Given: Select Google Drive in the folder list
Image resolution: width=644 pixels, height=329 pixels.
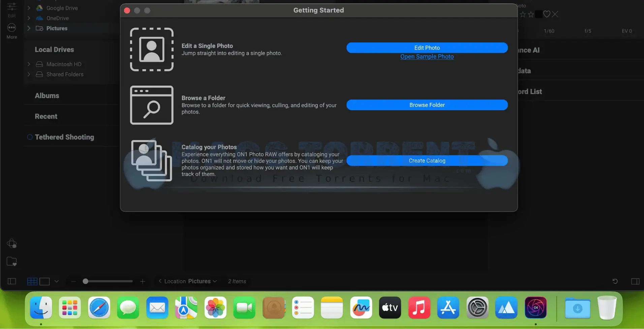Looking at the screenshot, I should coord(62,8).
